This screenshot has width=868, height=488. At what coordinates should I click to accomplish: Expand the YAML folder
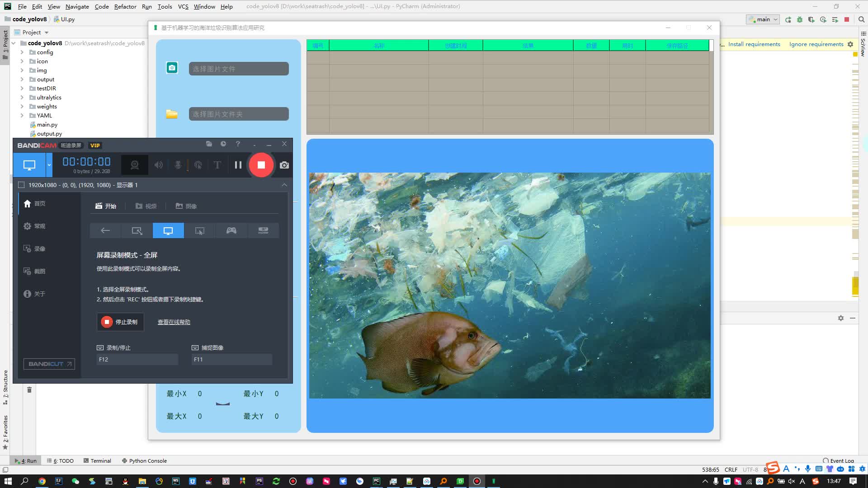click(22, 116)
